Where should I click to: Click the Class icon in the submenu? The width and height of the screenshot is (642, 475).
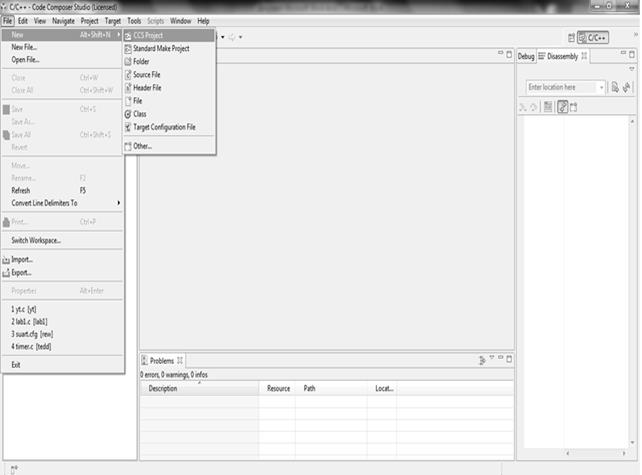128,114
